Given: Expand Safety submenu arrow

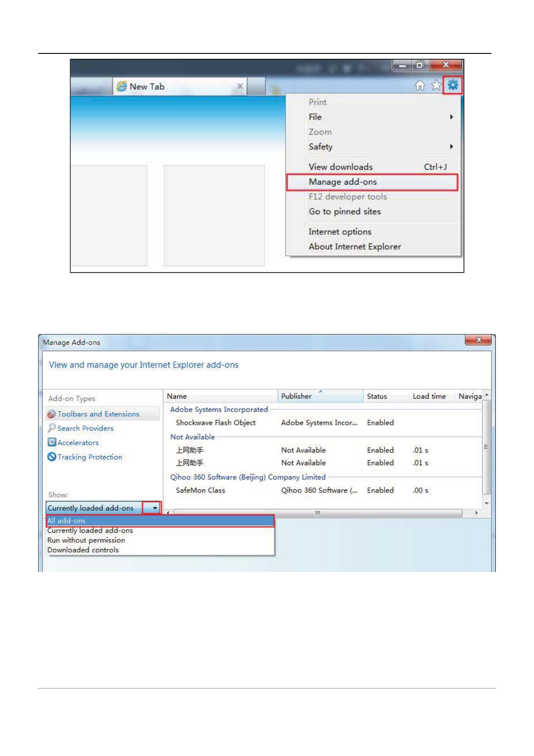Looking at the screenshot, I should click(x=451, y=147).
